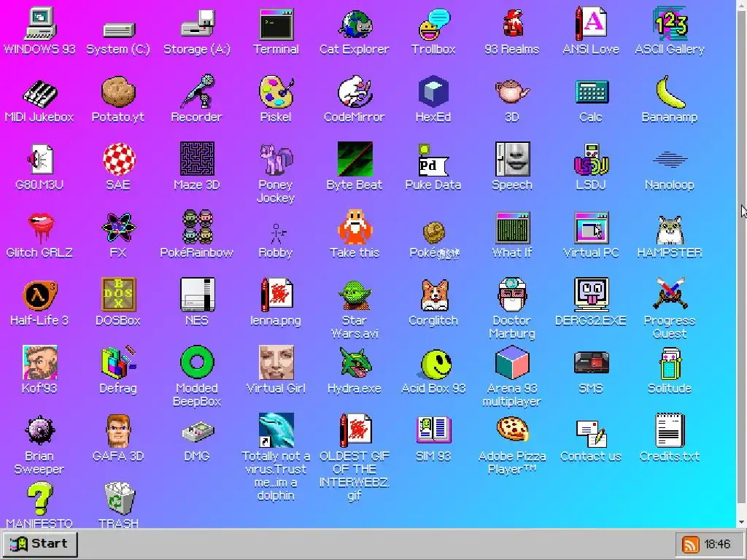Viewport: 747px width, 560px height.
Task: Open the Speech face icon
Action: click(512, 159)
